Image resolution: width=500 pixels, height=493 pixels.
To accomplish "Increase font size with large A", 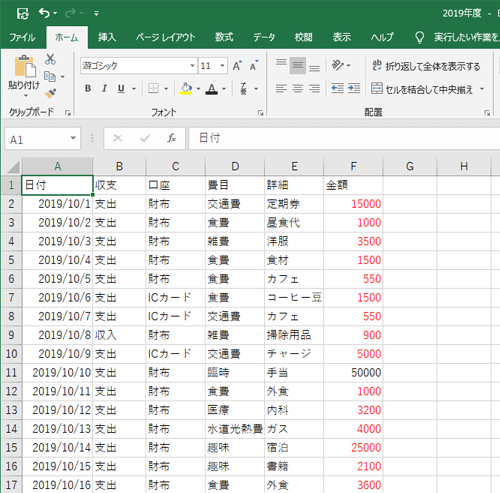I will pyautogui.click(x=237, y=66).
